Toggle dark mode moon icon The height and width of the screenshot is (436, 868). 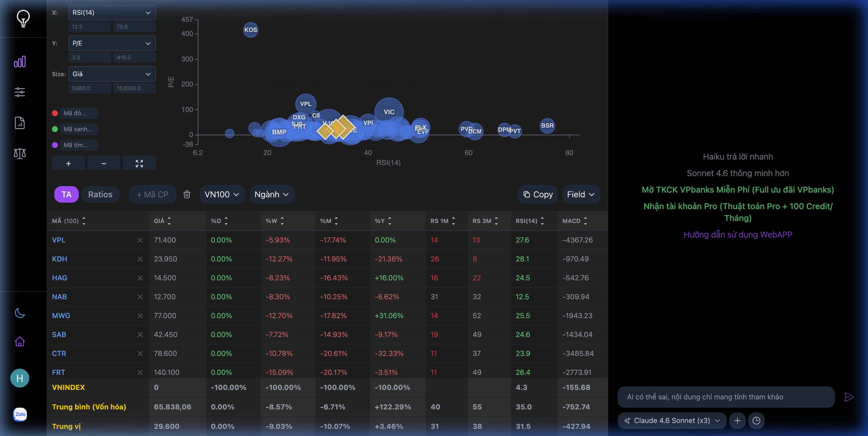[19, 313]
